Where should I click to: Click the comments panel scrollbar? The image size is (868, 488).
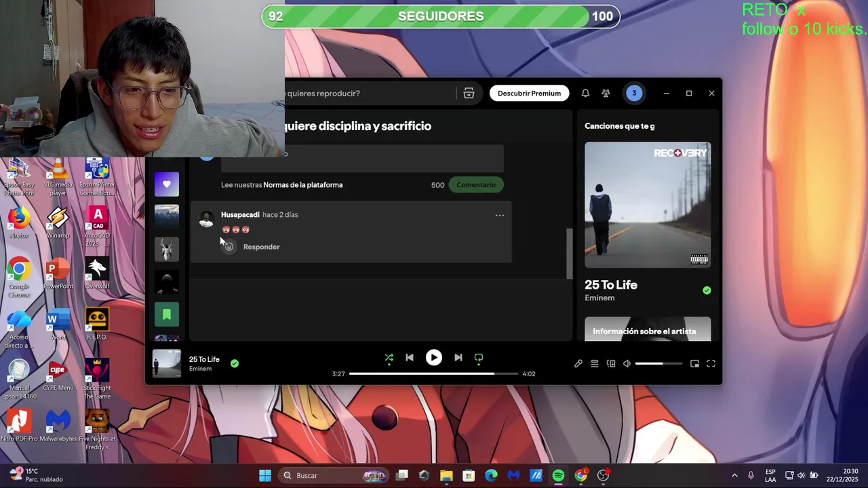pyautogui.click(x=570, y=253)
